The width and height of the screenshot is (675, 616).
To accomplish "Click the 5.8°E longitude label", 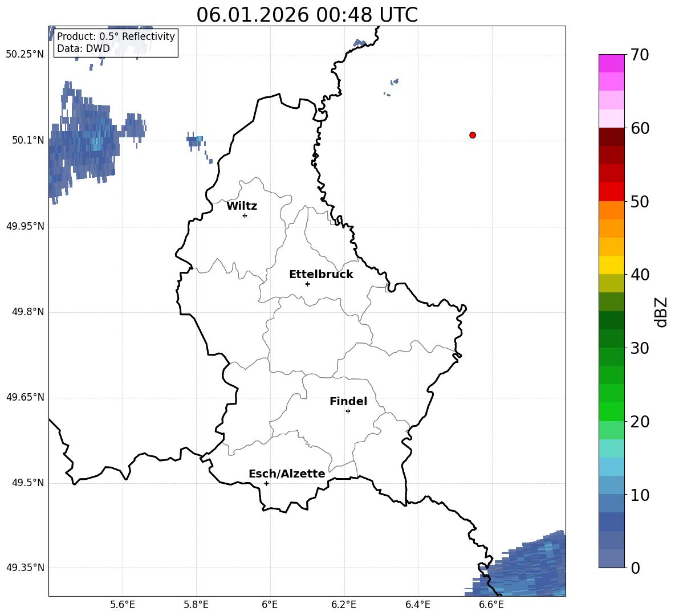I will [196, 605].
